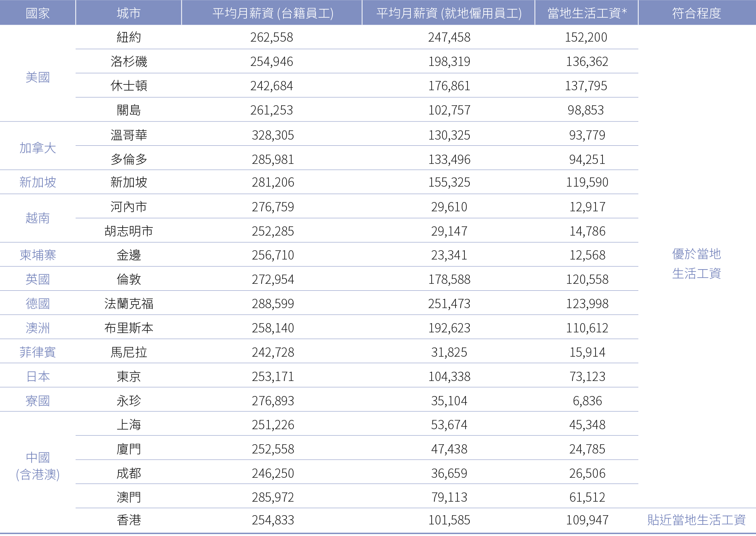The height and width of the screenshot is (536, 756).
Task: Select the 澳洲 country cell
Action: pyautogui.click(x=37, y=328)
